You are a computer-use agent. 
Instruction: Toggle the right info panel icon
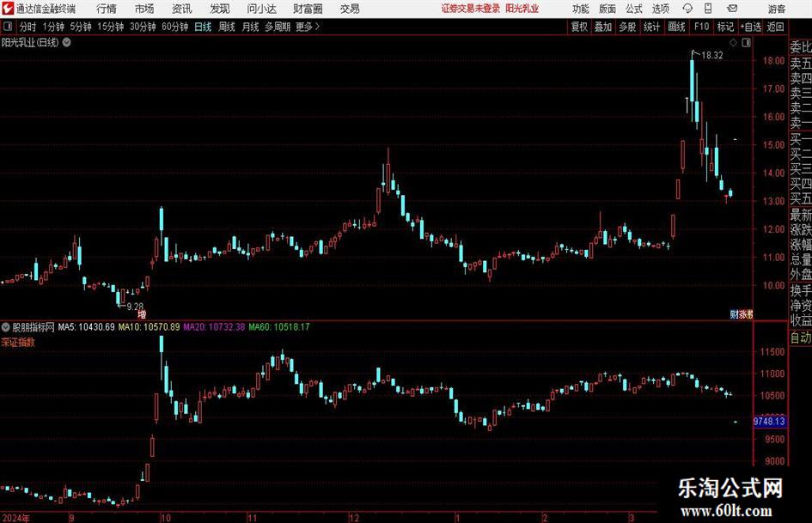(x=746, y=42)
